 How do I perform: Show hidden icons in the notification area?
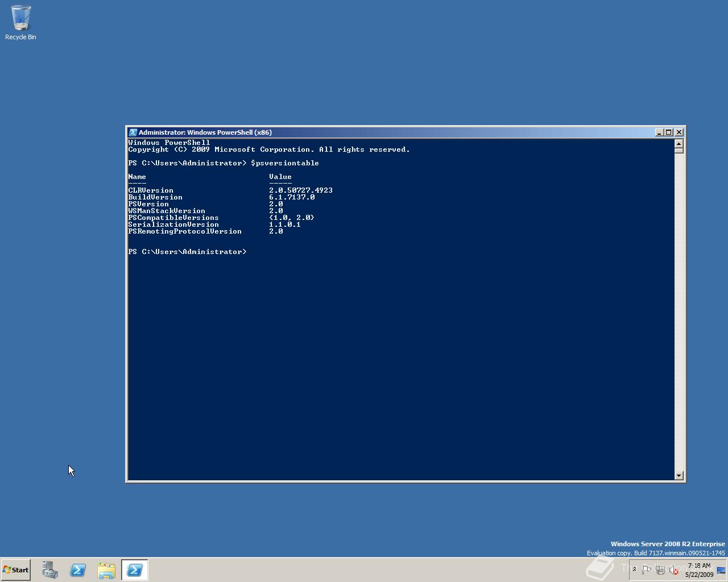click(x=634, y=569)
